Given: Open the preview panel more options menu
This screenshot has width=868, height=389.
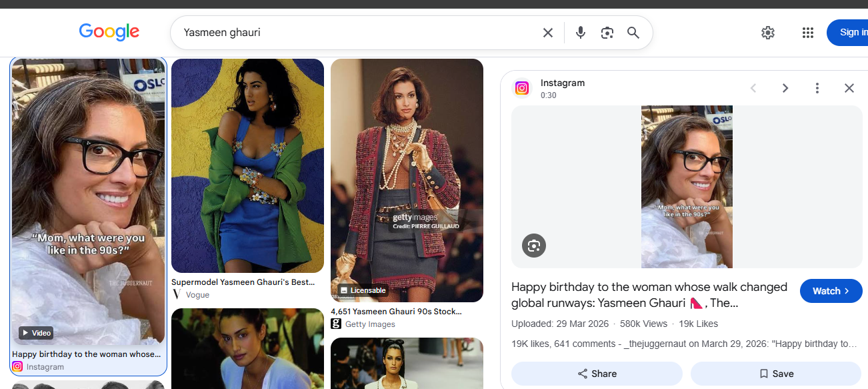Looking at the screenshot, I should click(x=817, y=88).
